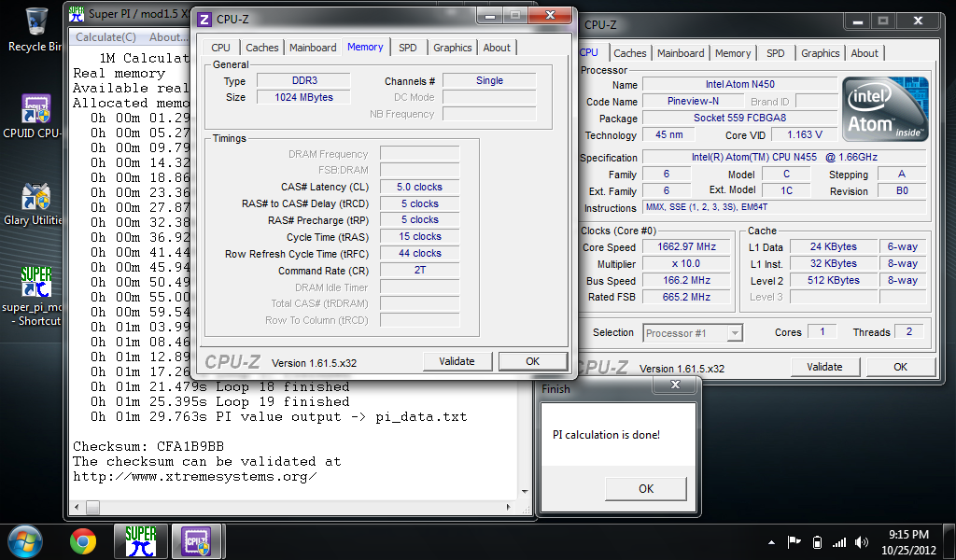Viewport: 956px width, 560px height.
Task: Click Validate in back CPU-Z window
Action: 824,367
